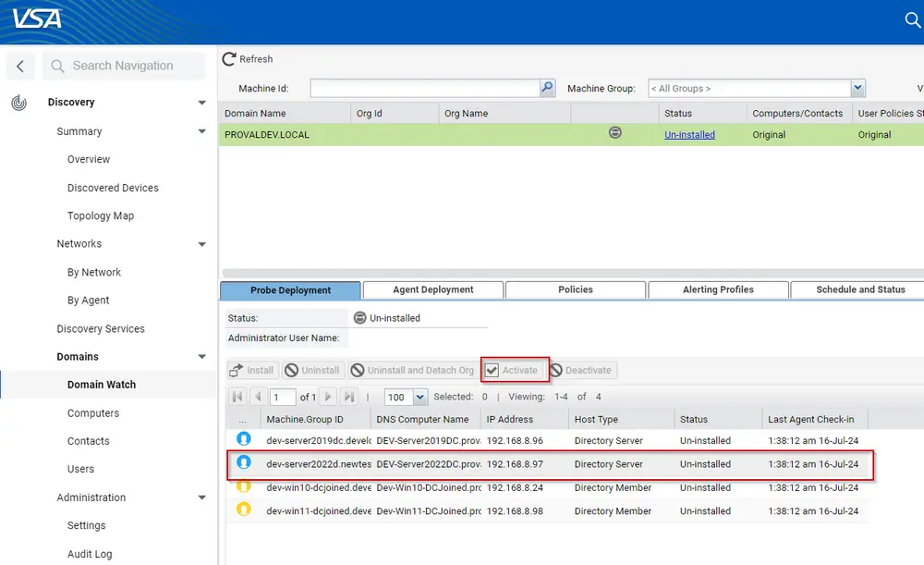Sort by Machine.Group ID column header
This screenshot has width=924, height=565.
pos(305,419)
